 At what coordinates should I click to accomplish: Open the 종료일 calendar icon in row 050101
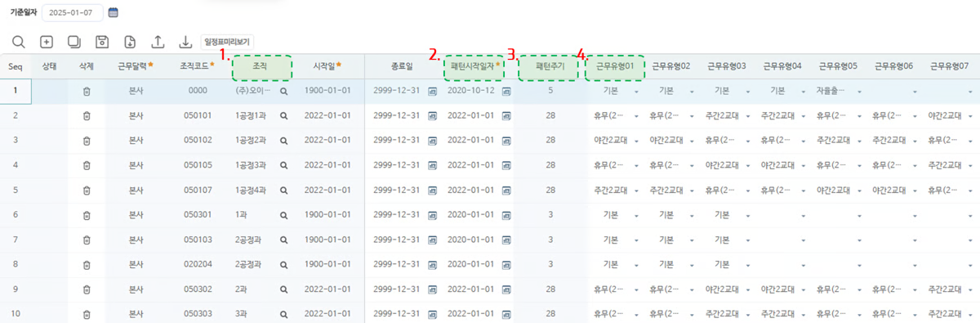[433, 116]
